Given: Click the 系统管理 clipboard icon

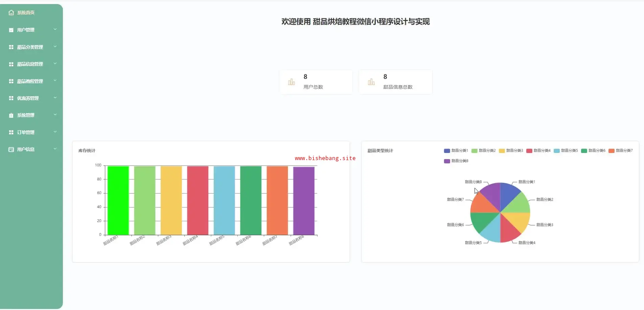Looking at the screenshot, I should coord(11,115).
